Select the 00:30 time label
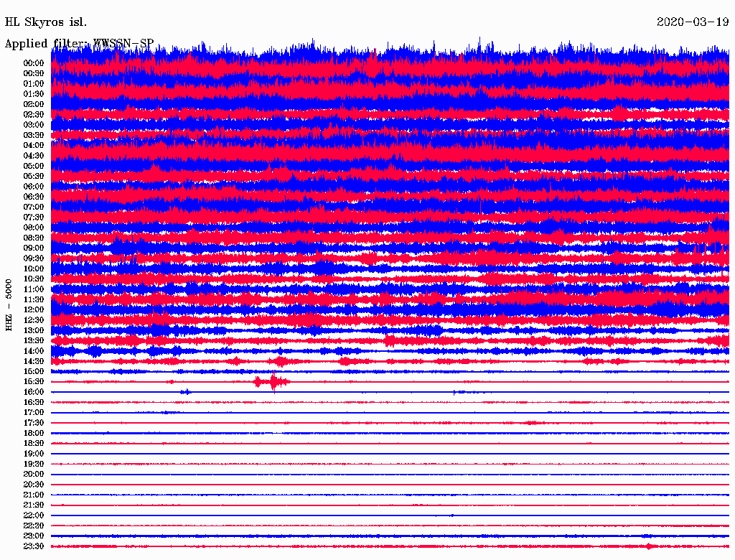 pyautogui.click(x=34, y=73)
